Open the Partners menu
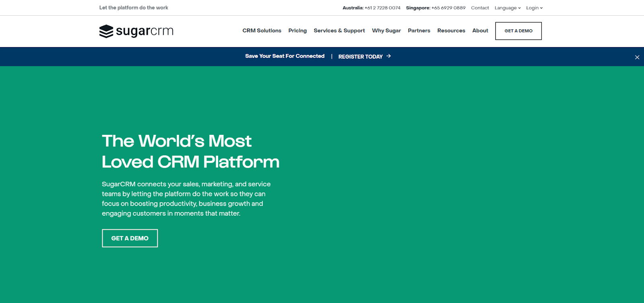The width and height of the screenshot is (644, 303). click(419, 31)
